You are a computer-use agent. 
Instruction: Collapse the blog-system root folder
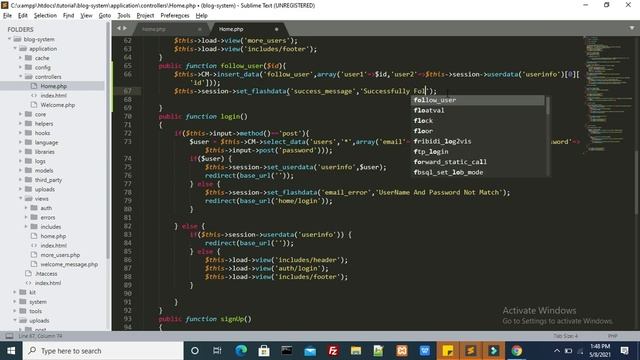9,39
